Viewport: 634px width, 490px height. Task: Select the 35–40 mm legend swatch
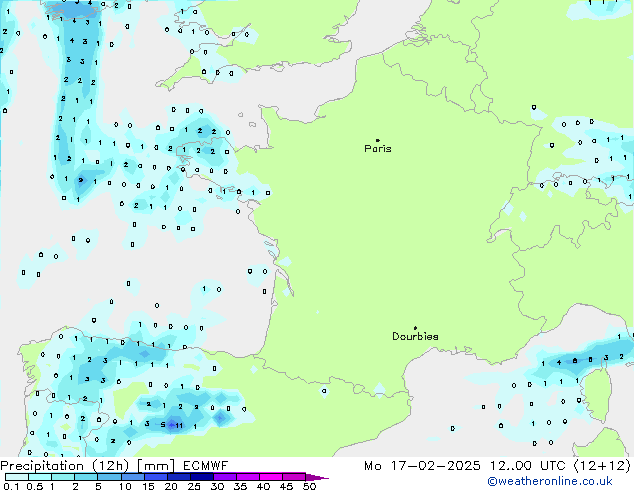pos(248,477)
